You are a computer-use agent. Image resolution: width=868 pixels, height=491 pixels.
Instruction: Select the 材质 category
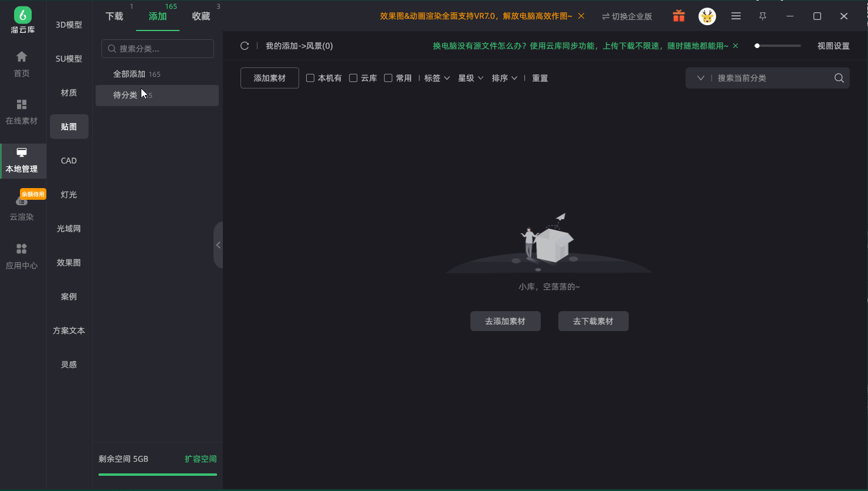click(69, 93)
